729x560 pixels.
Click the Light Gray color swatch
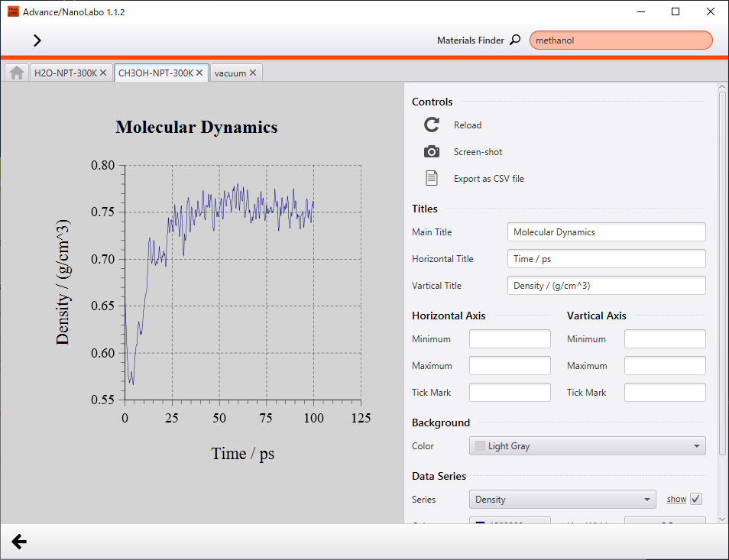[480, 445]
